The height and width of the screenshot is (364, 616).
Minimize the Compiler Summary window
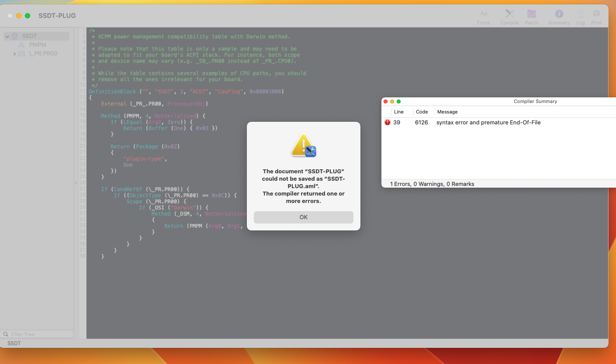pyautogui.click(x=392, y=101)
